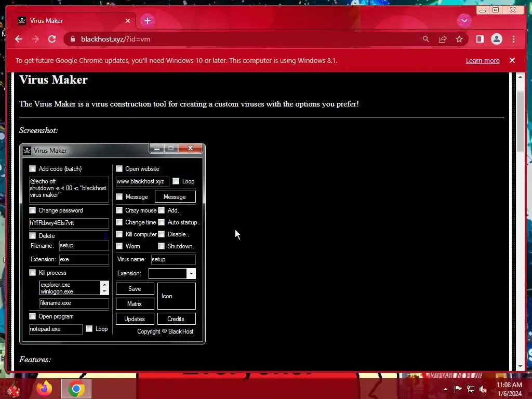532x399 pixels.
Task: Open the muted volume tray icon
Action: point(483,389)
